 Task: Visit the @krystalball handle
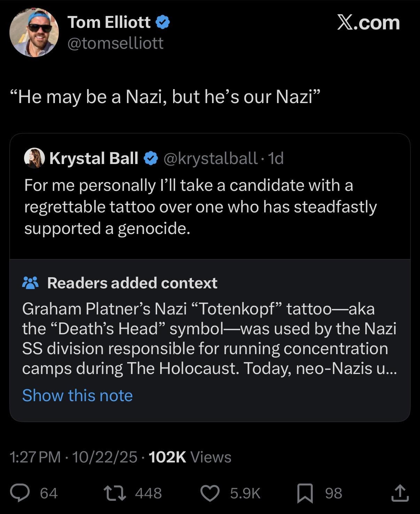pyautogui.click(x=210, y=158)
